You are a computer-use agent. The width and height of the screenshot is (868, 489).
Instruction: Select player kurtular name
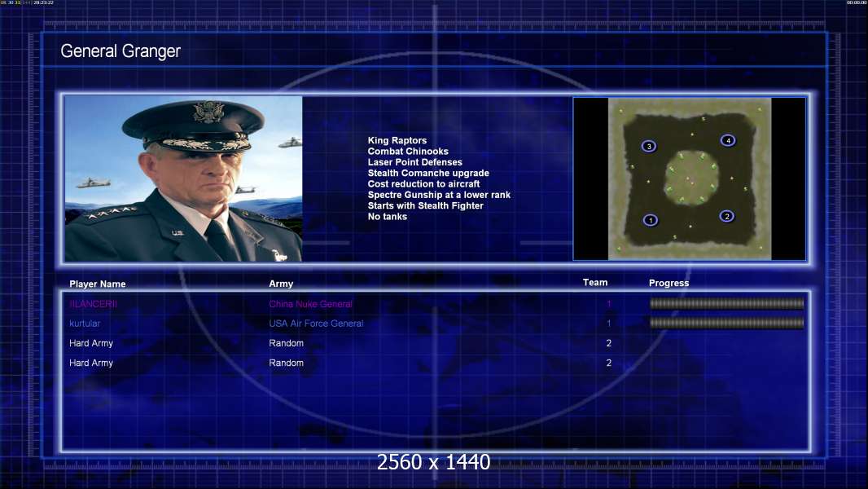85,324
